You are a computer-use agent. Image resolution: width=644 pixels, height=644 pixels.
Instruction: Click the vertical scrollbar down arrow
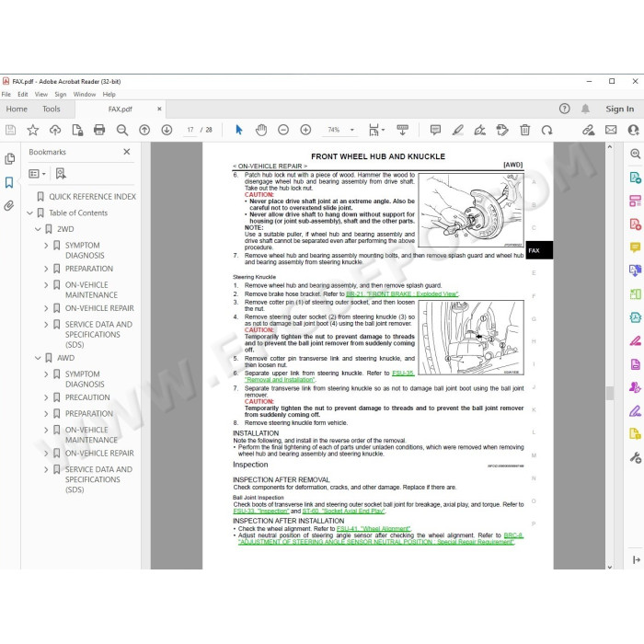(609, 567)
